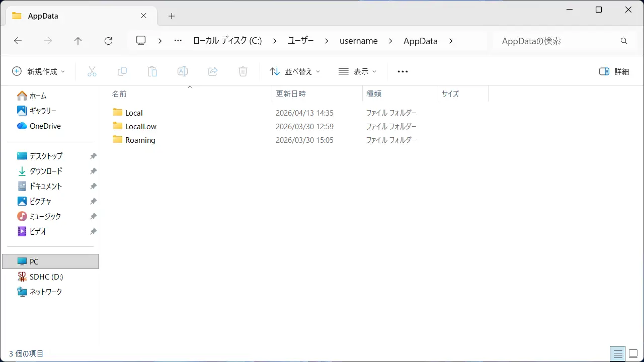Click date 2026/03/30 12:59
Image resolution: width=644 pixels, height=362 pixels.
point(304,126)
